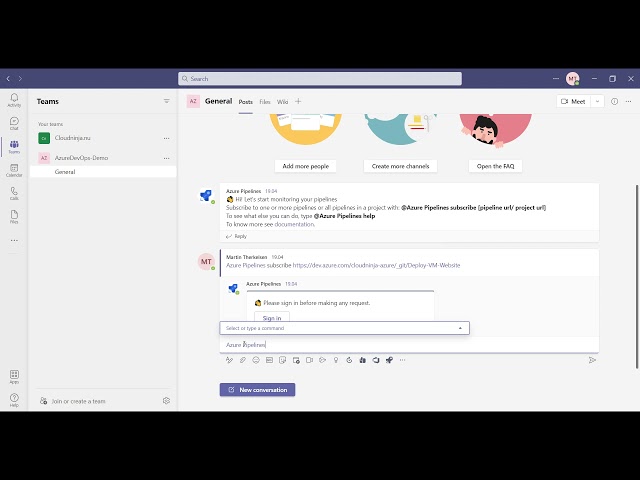
Task: Switch to the Wiki tab
Action: [x=282, y=102]
